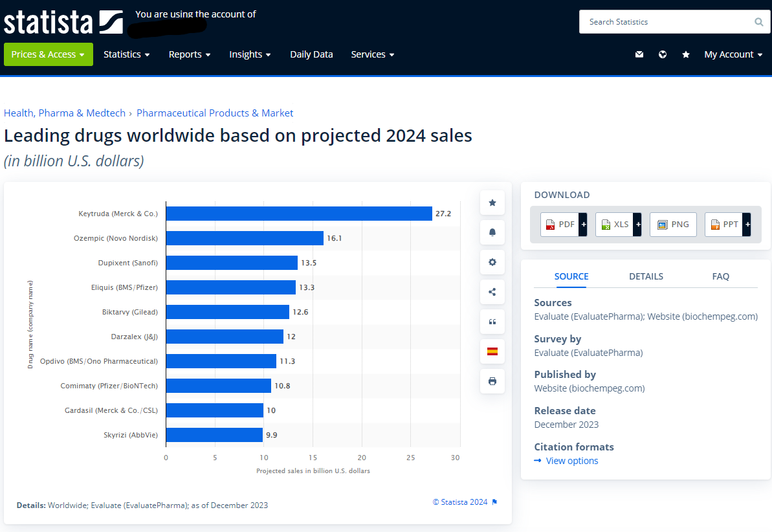Image resolution: width=772 pixels, height=532 pixels.
Task: Click the Comirnaty bar in the chart
Action: click(x=219, y=386)
